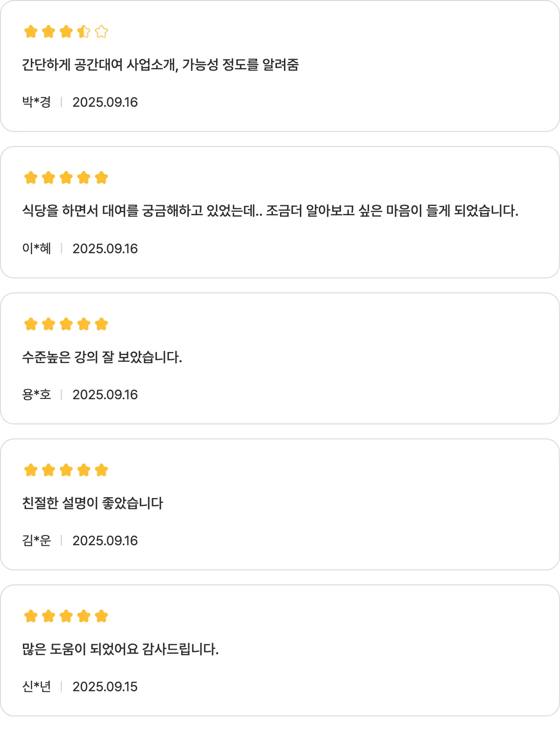
Task: Select reviewer name 김*운
Action: [x=37, y=540]
